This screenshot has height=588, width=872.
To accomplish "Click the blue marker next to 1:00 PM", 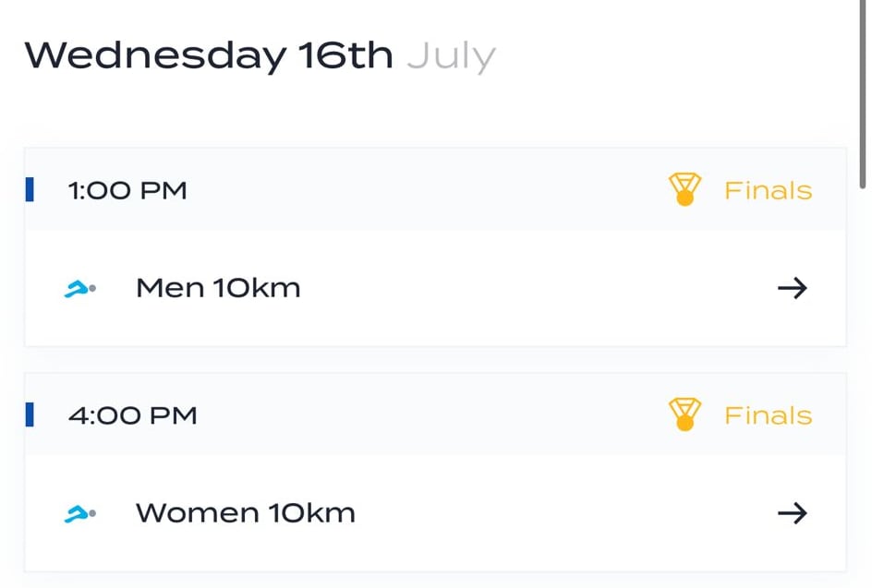I will (x=30, y=189).
